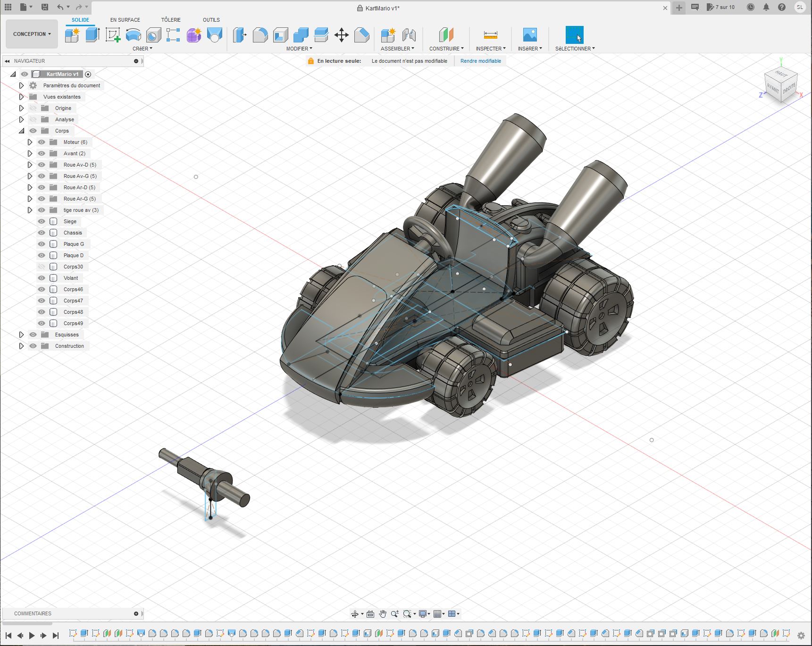Viewport: 812px width, 646px height.
Task: Open the Create Form purple icon
Action: [194, 35]
